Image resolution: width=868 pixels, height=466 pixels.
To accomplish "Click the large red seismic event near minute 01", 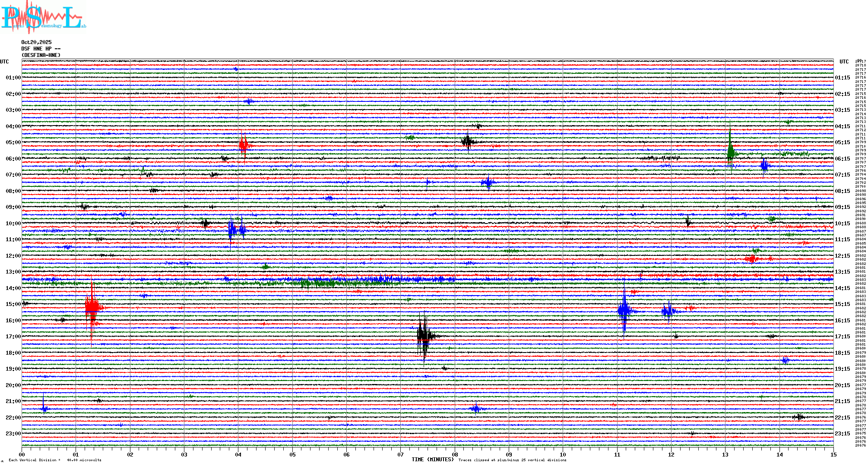I will click(x=92, y=308).
